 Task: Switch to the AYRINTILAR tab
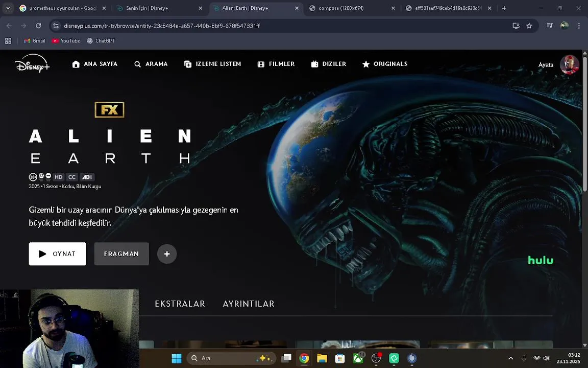pyautogui.click(x=249, y=304)
